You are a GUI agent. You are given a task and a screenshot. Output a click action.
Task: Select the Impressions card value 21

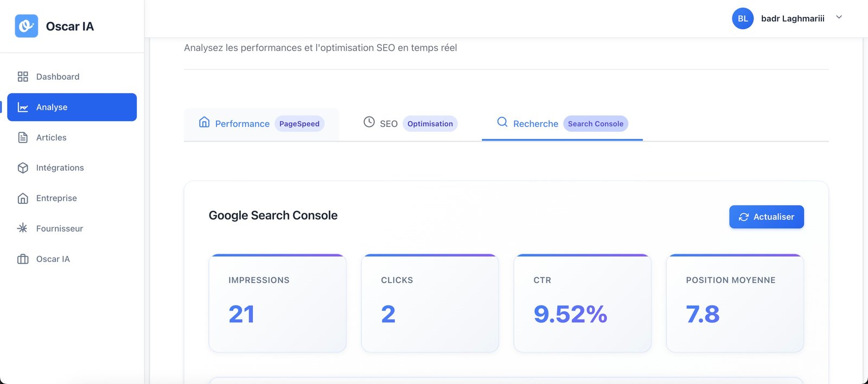click(241, 314)
